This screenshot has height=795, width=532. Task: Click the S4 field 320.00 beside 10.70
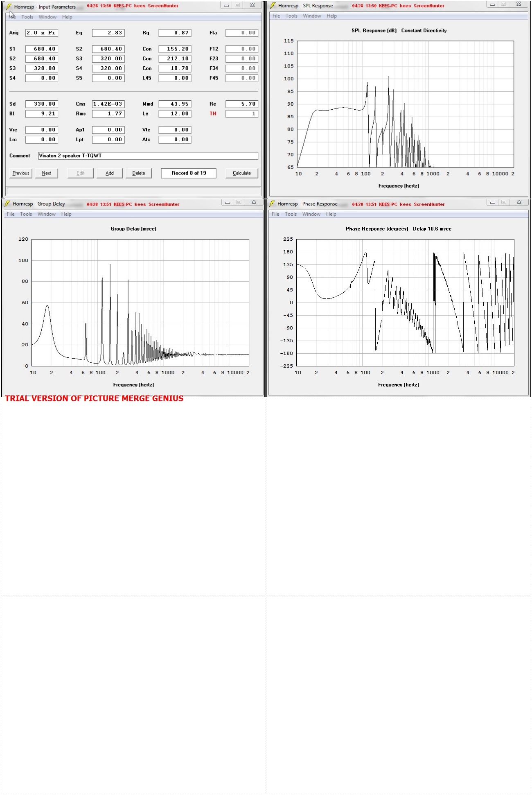(x=108, y=68)
